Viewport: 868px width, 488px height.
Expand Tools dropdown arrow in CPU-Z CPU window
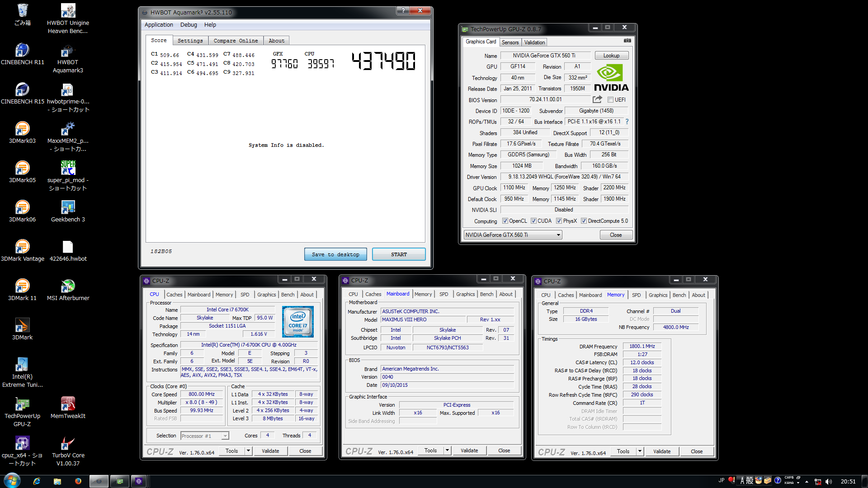[248, 451]
